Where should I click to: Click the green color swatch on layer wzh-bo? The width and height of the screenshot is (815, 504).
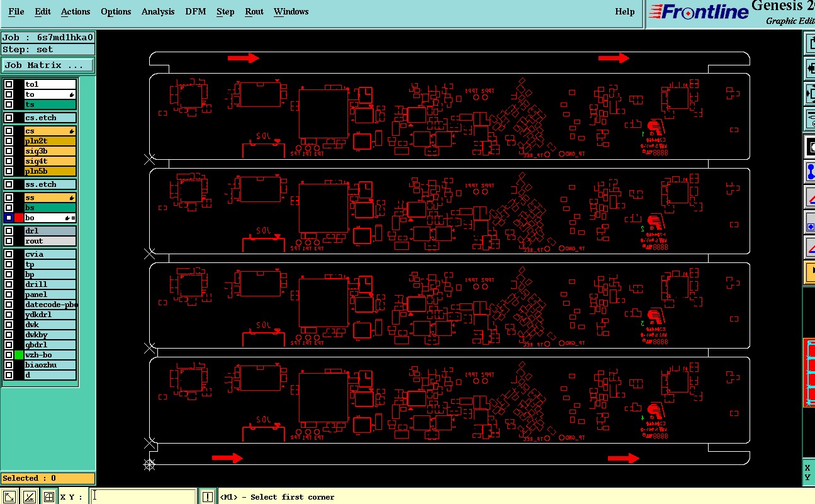[x=19, y=355]
